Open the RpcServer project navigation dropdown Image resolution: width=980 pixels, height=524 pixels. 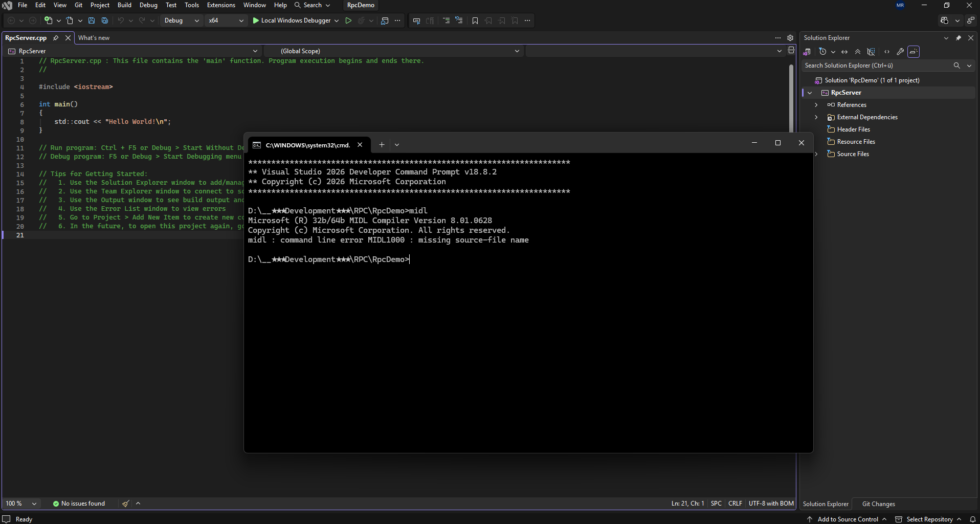pos(132,51)
